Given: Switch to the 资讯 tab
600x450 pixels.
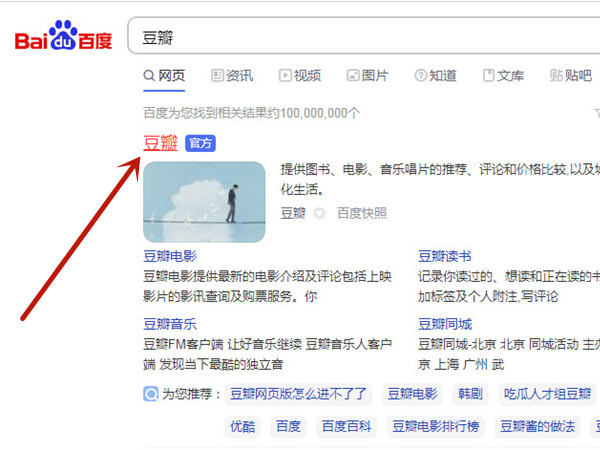Looking at the screenshot, I should click(x=232, y=76).
